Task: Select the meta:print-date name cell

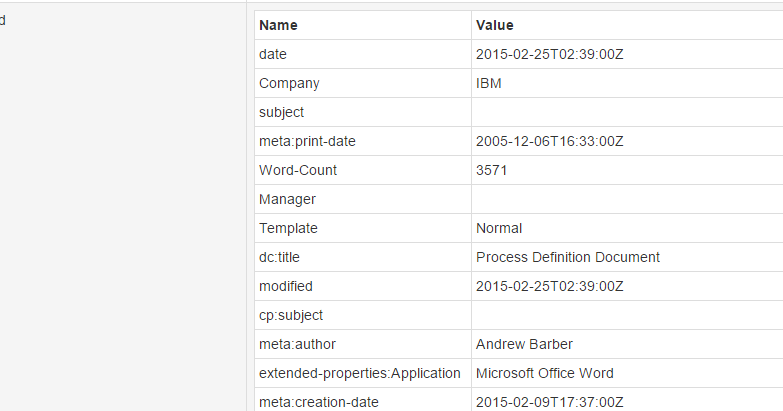Action: [x=307, y=142]
